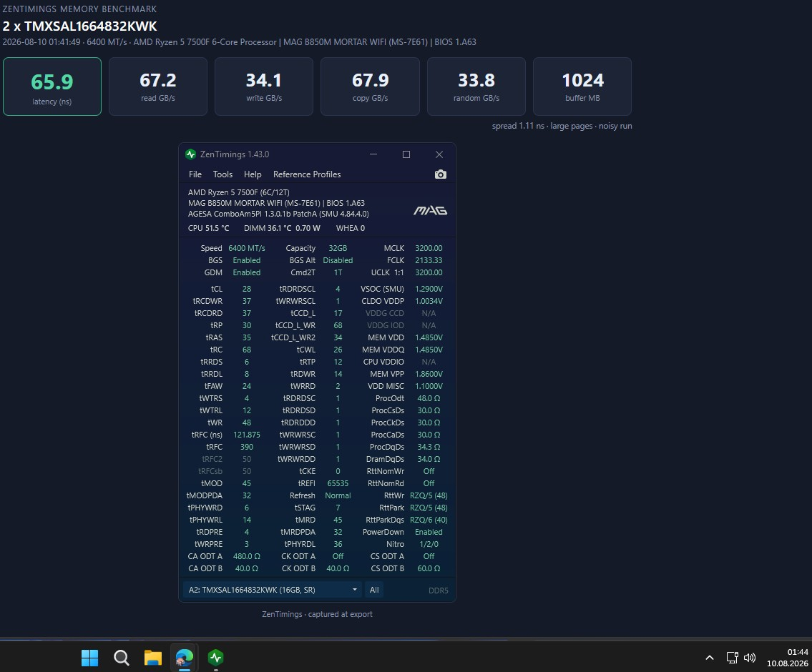Image resolution: width=812 pixels, height=672 pixels.
Task: Click the MAG brand logo
Action: (430, 210)
